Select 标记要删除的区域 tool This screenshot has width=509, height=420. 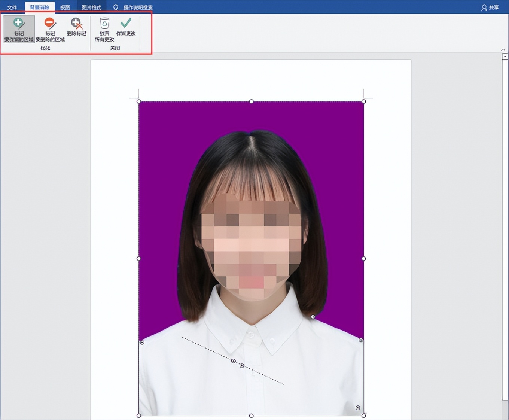pos(50,29)
